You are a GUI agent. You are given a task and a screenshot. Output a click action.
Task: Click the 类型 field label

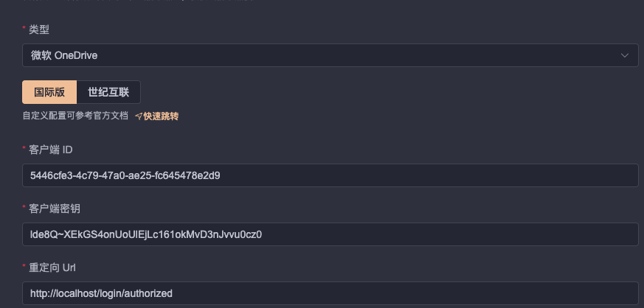39,29
